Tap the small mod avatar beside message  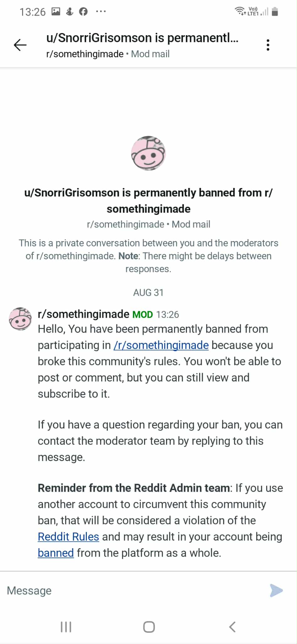20,319
